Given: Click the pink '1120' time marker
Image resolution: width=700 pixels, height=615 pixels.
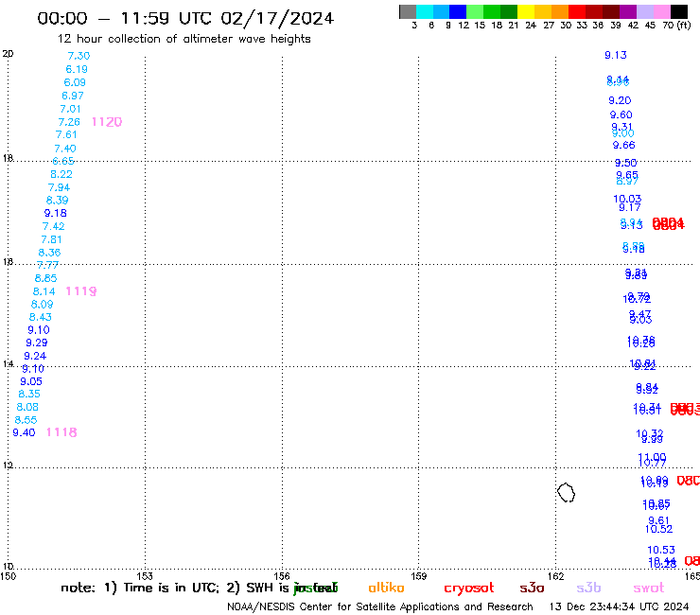Looking at the screenshot, I should 107,122.
